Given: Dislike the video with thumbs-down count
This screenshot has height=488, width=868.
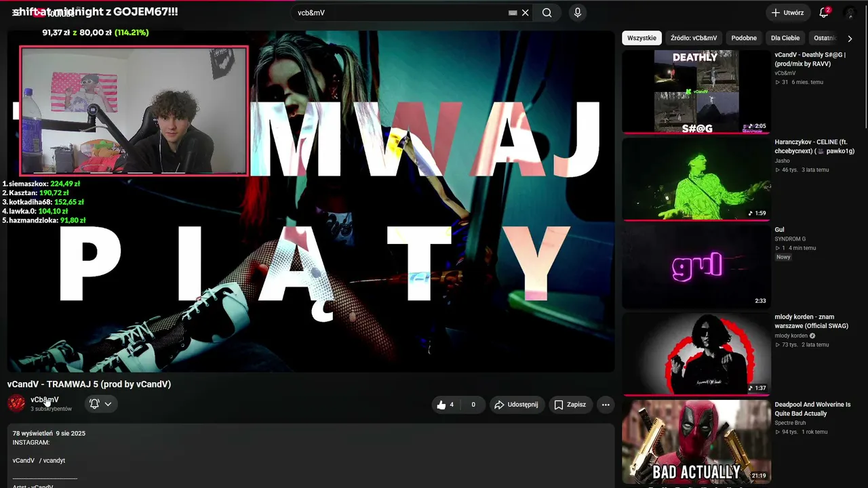Looking at the screenshot, I should coord(473,405).
